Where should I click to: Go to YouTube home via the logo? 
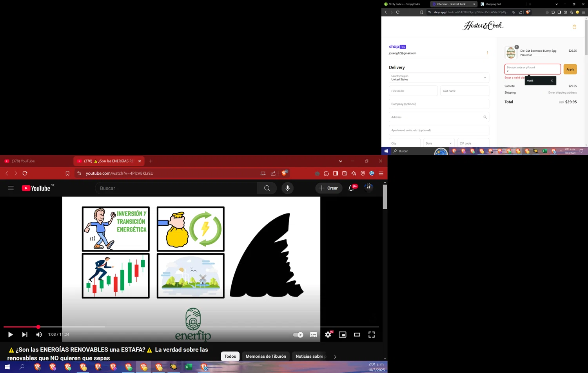pyautogui.click(x=36, y=188)
